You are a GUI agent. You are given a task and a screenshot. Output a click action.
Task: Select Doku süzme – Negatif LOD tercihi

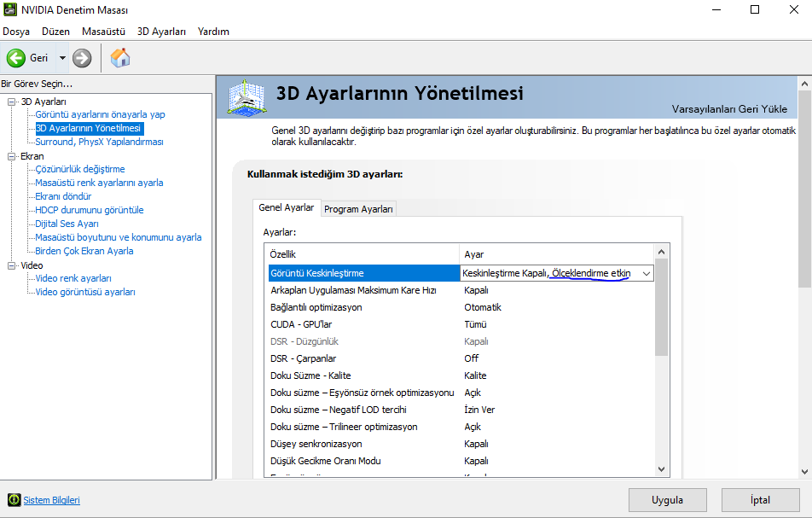[461, 410]
